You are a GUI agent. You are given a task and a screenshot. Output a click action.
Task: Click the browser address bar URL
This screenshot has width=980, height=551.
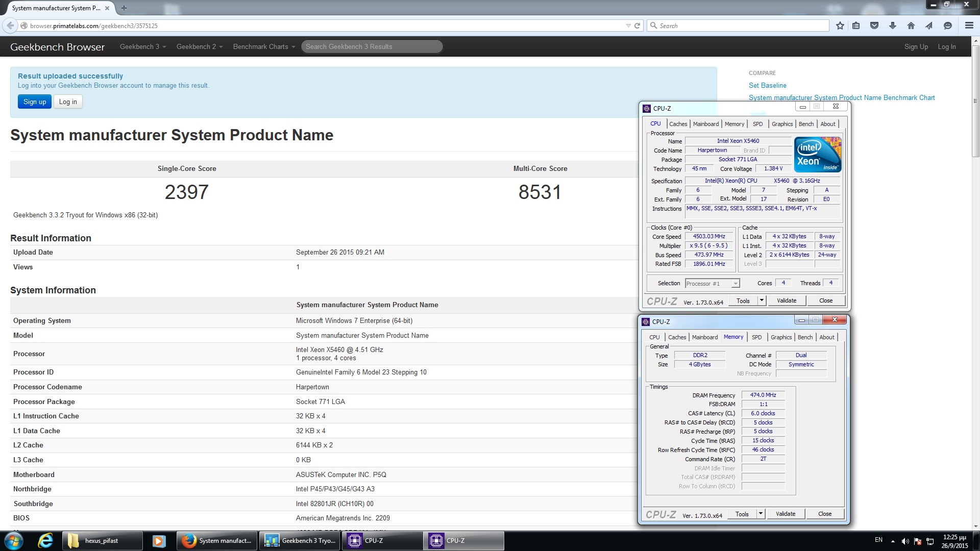(x=93, y=26)
